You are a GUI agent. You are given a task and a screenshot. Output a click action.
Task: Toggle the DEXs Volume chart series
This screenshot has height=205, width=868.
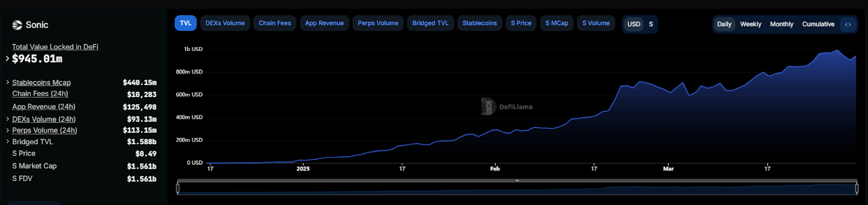tap(225, 23)
